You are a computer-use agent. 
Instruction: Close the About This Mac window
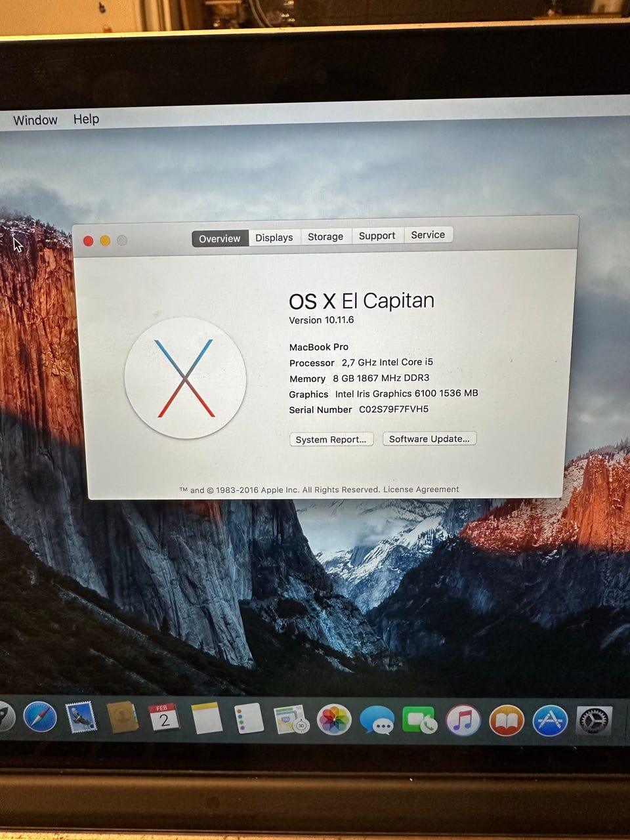coord(88,241)
